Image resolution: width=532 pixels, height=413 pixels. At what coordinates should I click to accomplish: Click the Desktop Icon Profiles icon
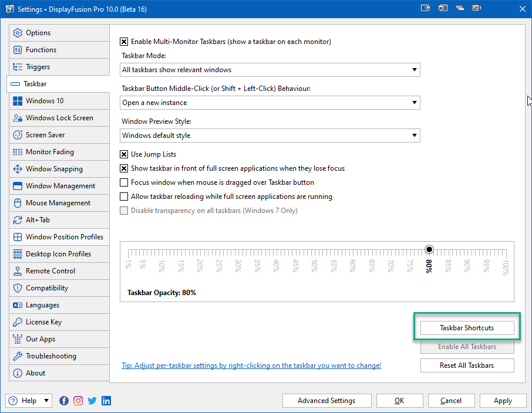(17, 254)
